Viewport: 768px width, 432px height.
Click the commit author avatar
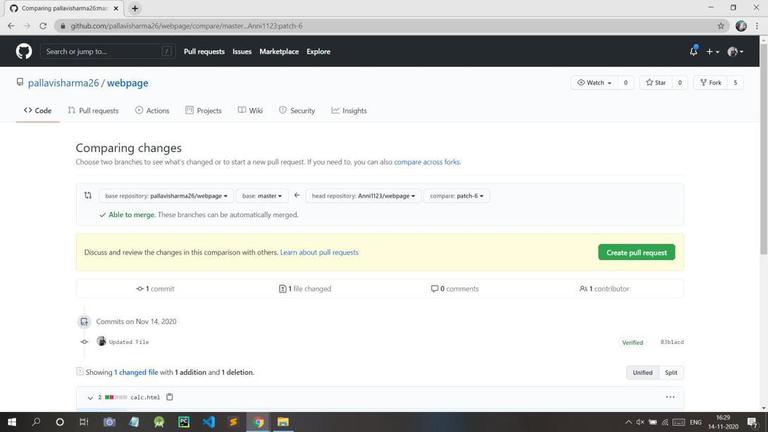101,341
